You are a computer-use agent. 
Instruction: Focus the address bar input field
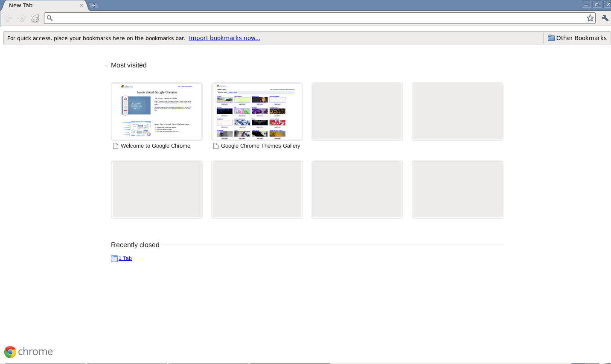click(316, 18)
